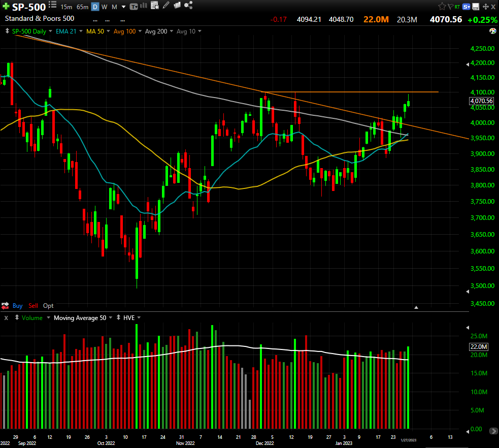Click the move window crosshair icon
This screenshot has height=448, width=499.
486,7
